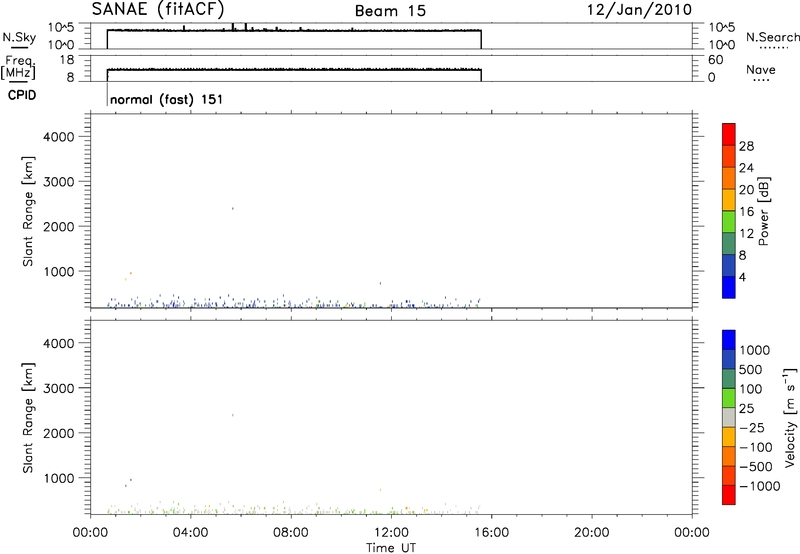Screen dimensions: 800x554
Task: Click the orange echo near 950 km in power panel
Action: (131, 273)
